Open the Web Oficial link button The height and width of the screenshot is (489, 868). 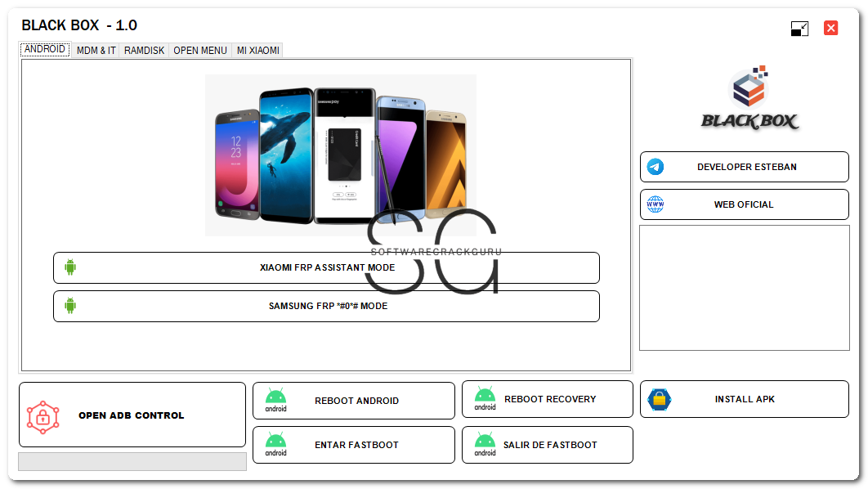click(744, 204)
